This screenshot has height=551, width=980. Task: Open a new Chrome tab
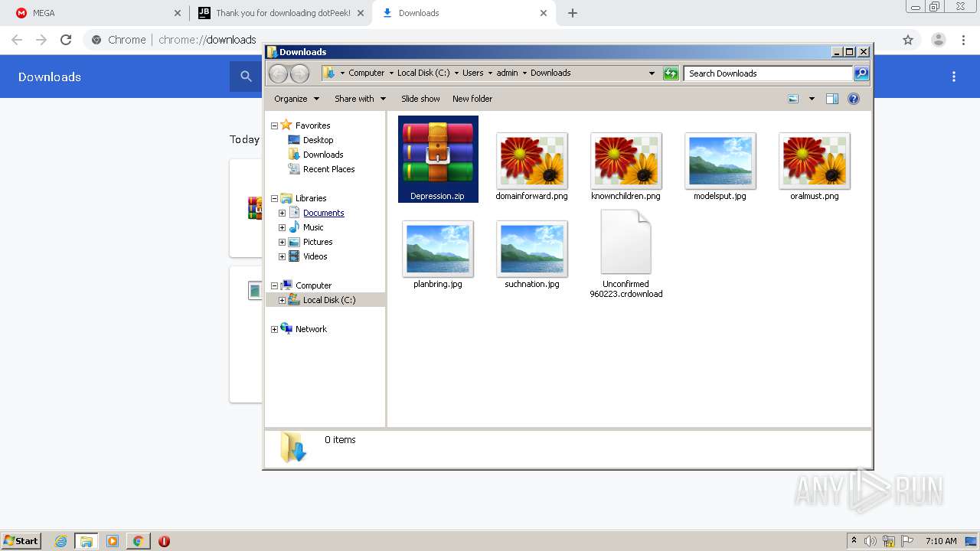[x=573, y=13]
